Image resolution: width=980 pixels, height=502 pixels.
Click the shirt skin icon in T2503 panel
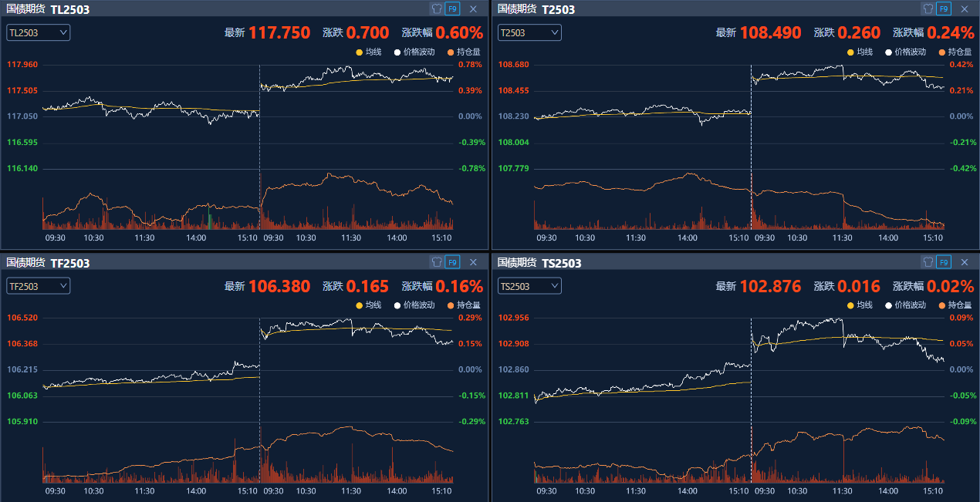coord(928,9)
